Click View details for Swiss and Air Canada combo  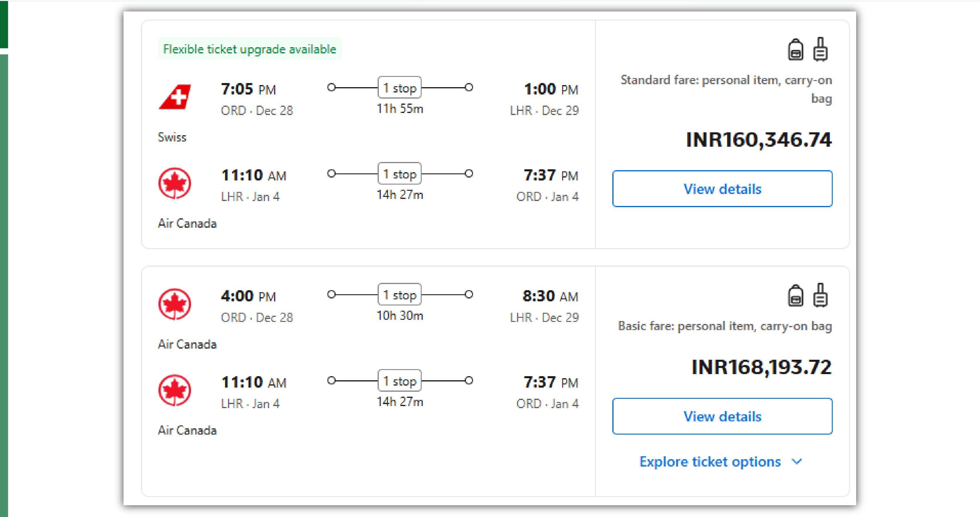tap(722, 189)
